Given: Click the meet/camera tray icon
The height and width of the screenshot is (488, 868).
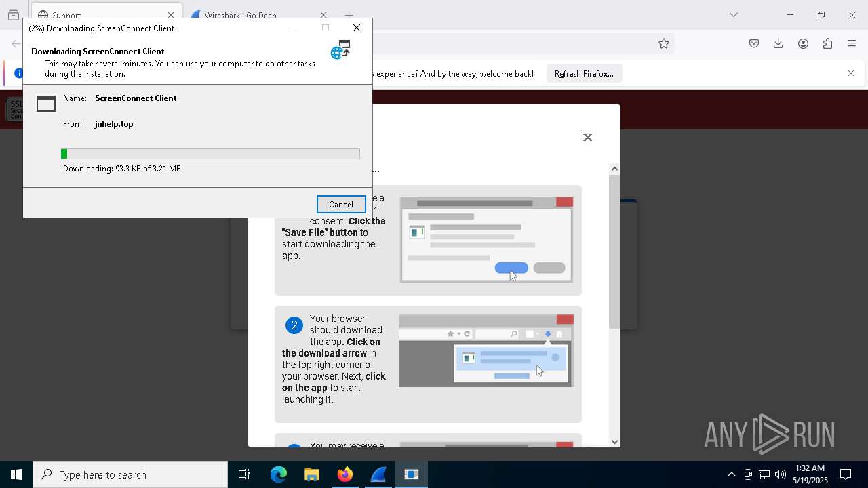Looking at the screenshot, I should (x=748, y=474).
